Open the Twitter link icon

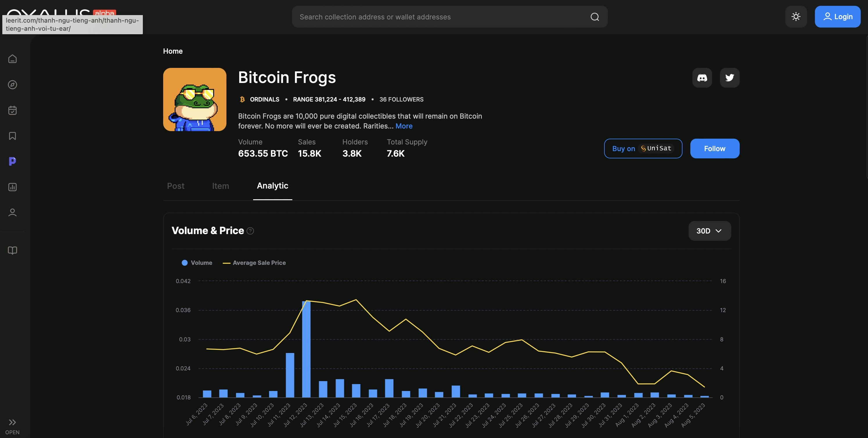pyautogui.click(x=730, y=78)
